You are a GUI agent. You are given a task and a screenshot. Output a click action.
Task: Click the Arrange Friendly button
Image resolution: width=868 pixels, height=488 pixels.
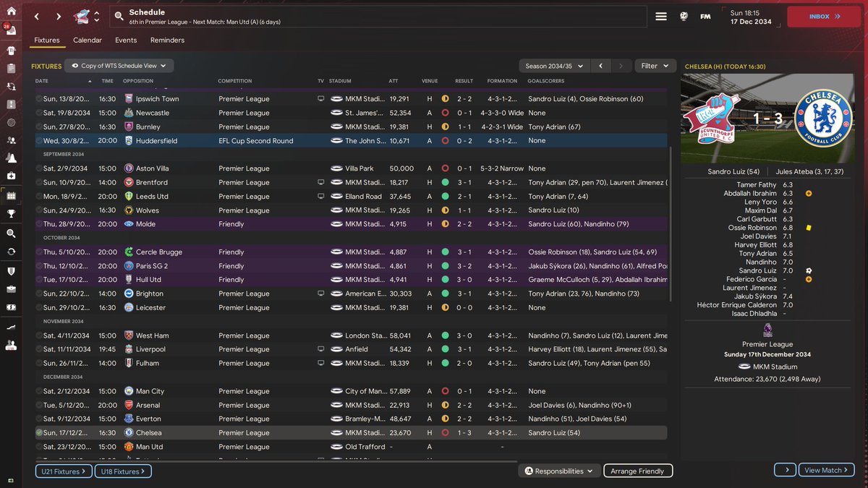(638, 471)
